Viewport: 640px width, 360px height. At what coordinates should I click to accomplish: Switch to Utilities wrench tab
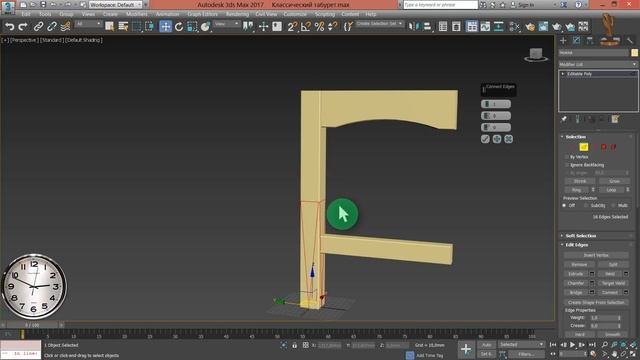(x=630, y=40)
